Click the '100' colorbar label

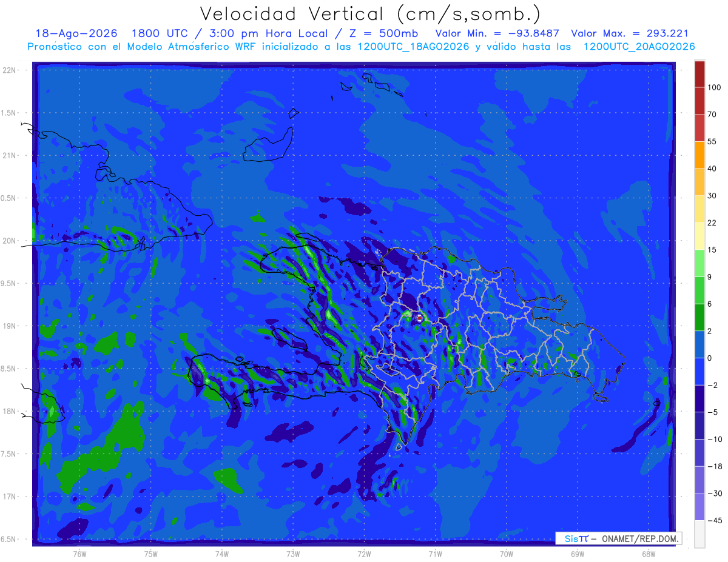(x=715, y=87)
